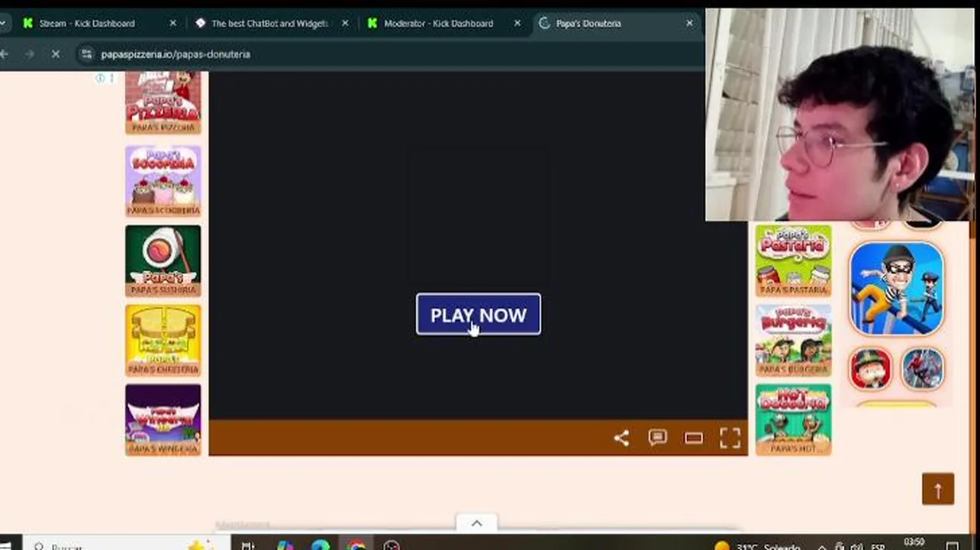The image size is (980, 550).
Task: Open the Papa's Pizzeria game thumbnail
Action: click(x=163, y=103)
